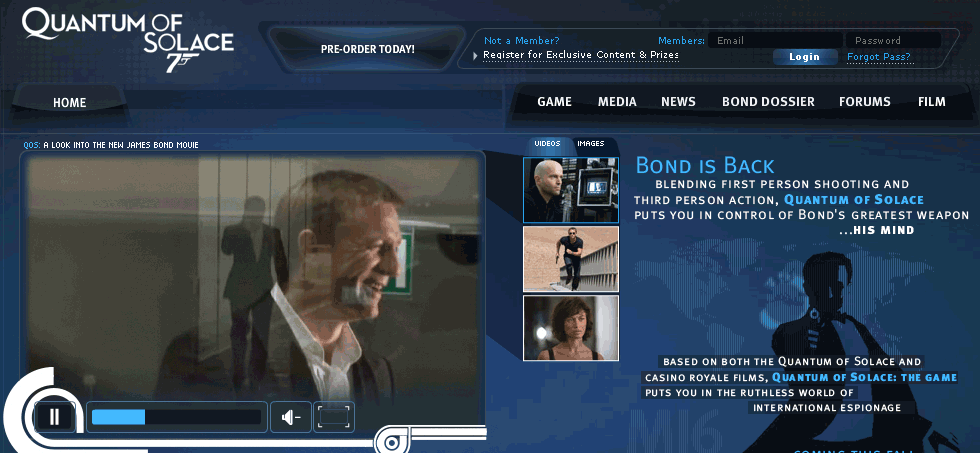Click the video progress bar
The height and width of the screenshot is (453, 980).
pos(176,417)
